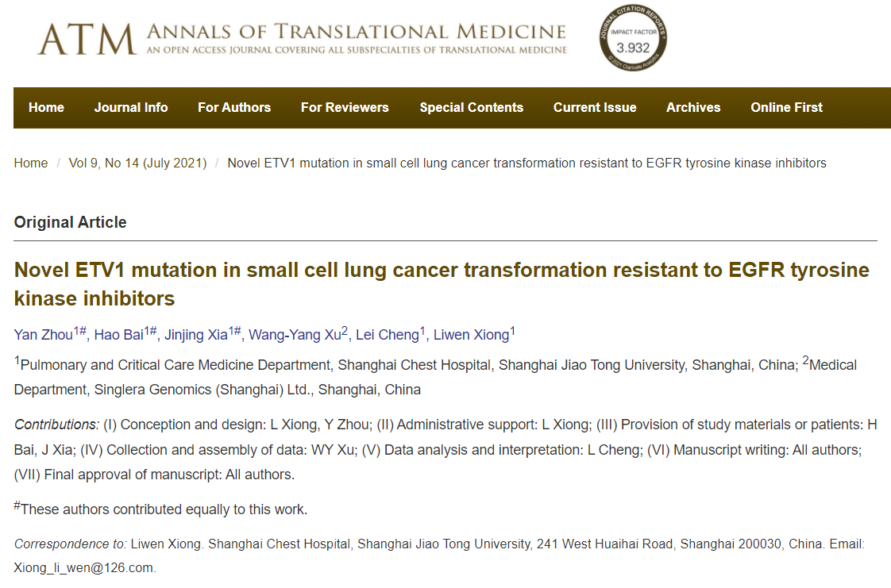Open author Yan Zhou's profile link

[x=44, y=335]
